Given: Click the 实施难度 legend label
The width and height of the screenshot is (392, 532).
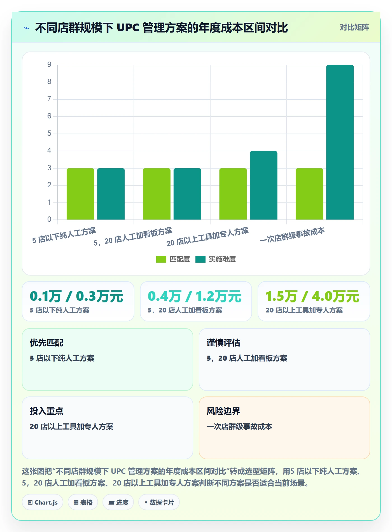Looking at the screenshot, I should [222, 259].
